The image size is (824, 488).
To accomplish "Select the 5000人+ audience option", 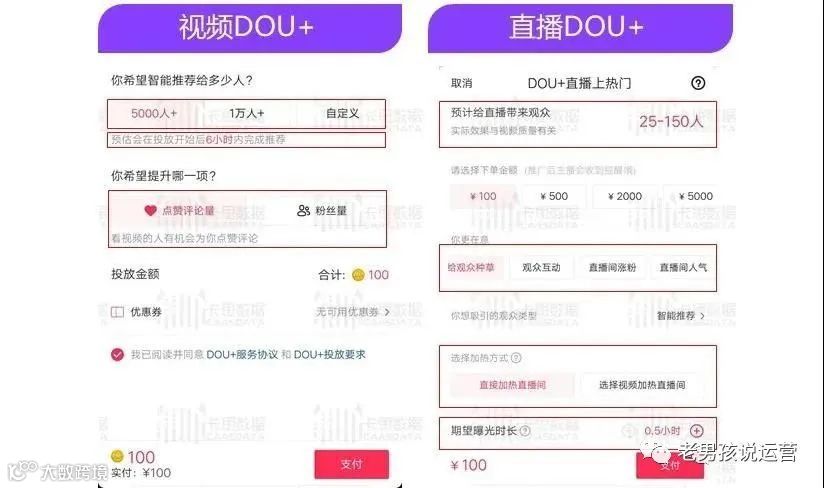I will pyautogui.click(x=154, y=113).
